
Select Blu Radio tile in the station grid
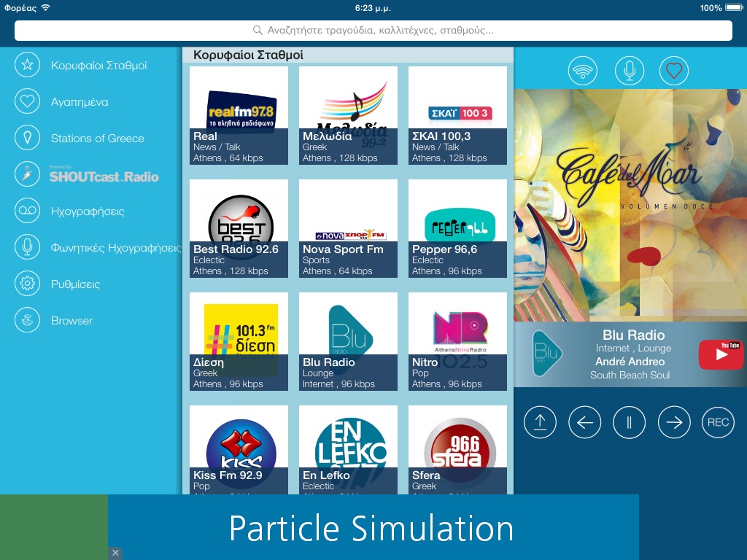coord(348,341)
